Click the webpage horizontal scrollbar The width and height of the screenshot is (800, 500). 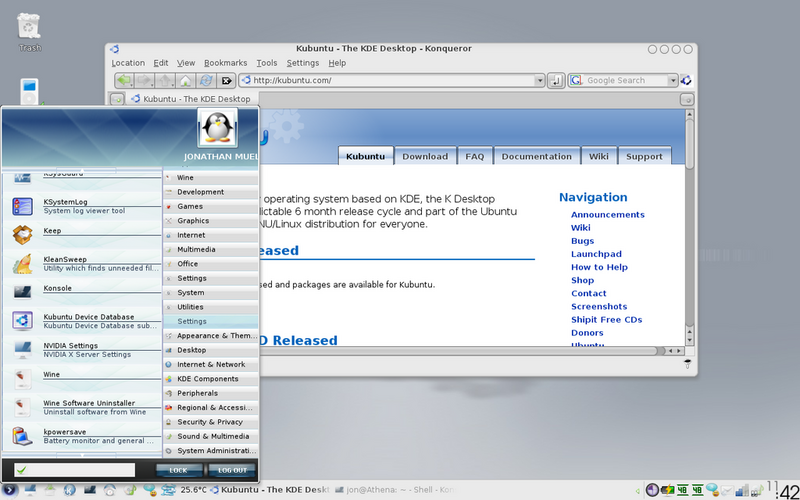(x=459, y=351)
